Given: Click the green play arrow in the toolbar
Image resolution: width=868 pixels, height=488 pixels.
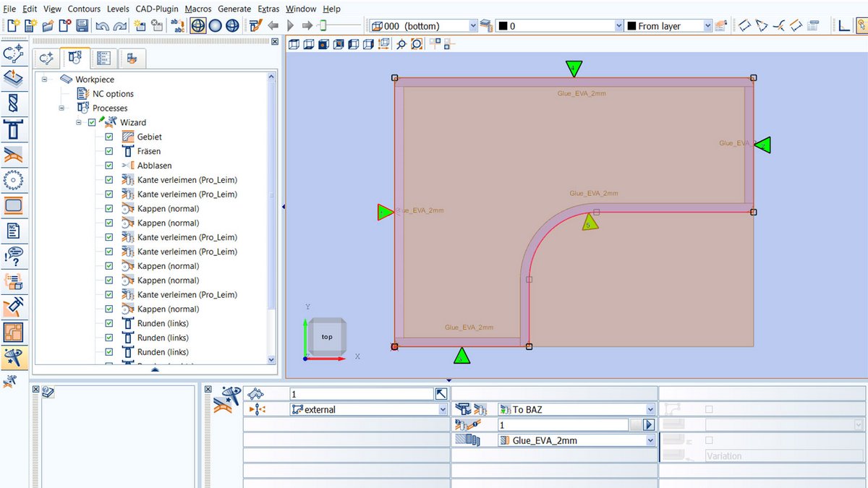Looking at the screenshot, I should [289, 24].
